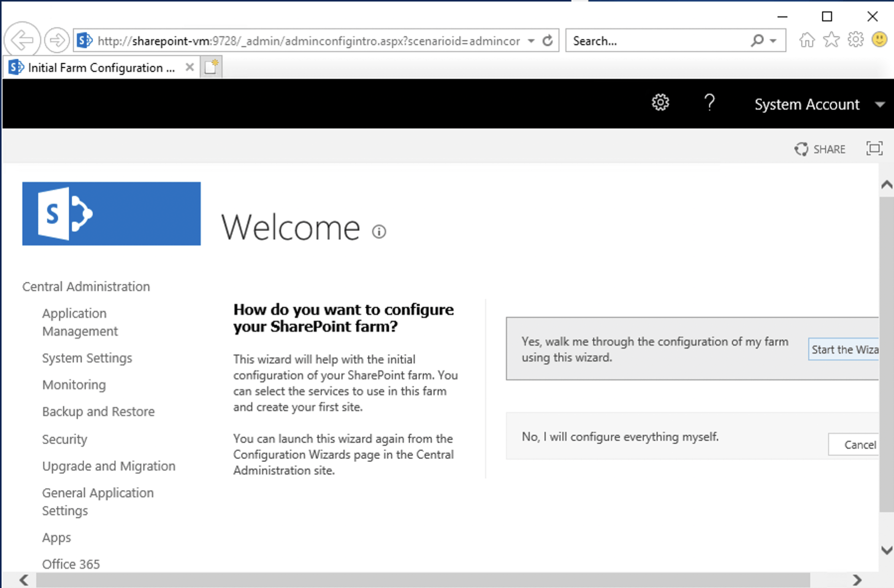Open the SharePoint settings gear
894x588 pixels.
point(660,103)
